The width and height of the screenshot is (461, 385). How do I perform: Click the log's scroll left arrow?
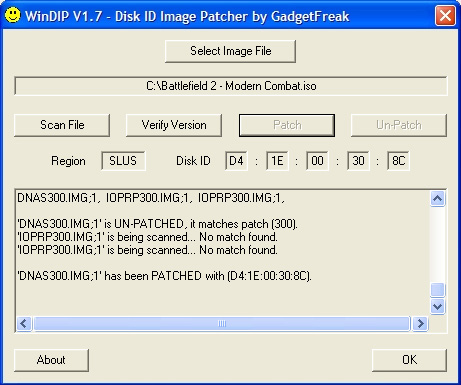tap(24, 323)
